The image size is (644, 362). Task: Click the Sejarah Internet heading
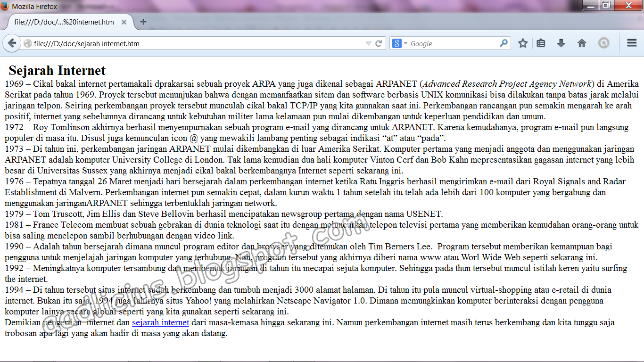[57, 71]
